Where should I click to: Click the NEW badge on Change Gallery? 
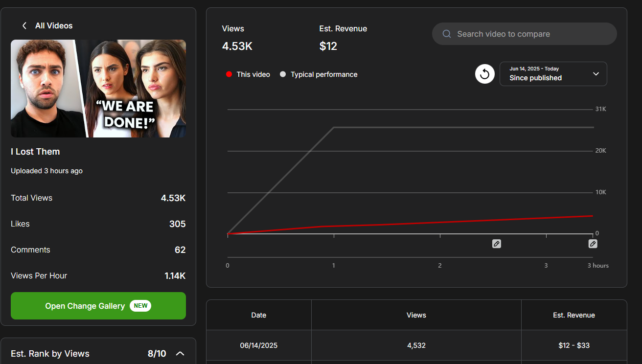[140, 306]
